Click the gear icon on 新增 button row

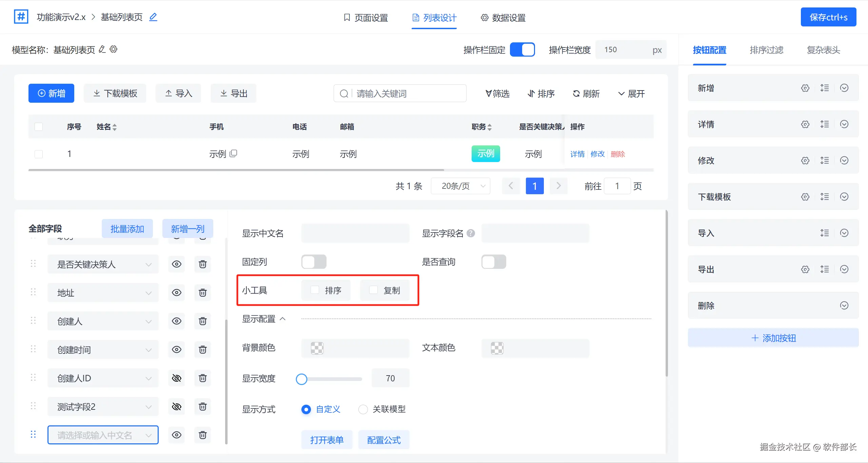[x=805, y=88]
